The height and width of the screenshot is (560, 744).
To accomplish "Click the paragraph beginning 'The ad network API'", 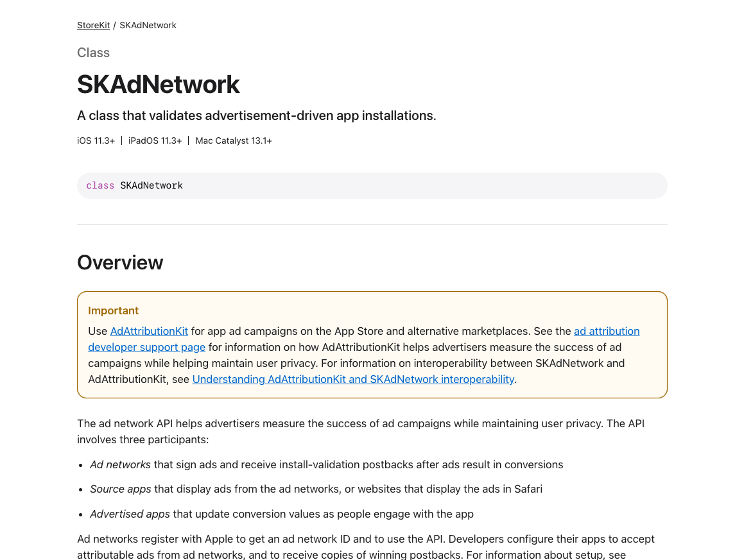I will (x=360, y=431).
